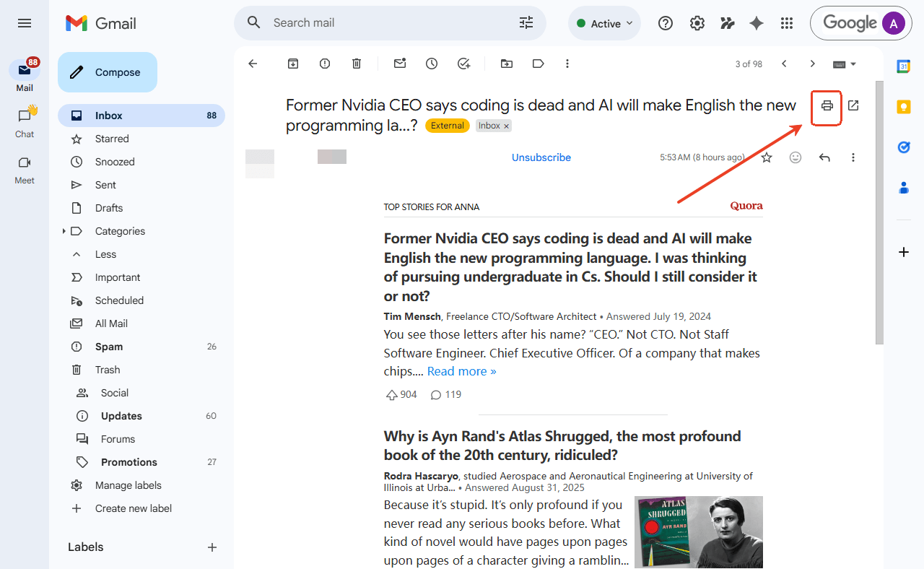924x569 pixels.
Task: Open the input tools keyboard dropdown
Action: (845, 64)
